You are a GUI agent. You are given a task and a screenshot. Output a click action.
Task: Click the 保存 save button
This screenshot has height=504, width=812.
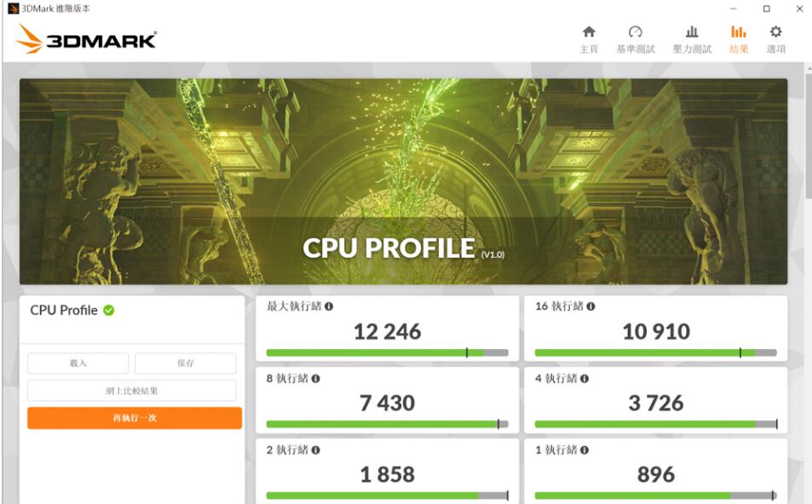(x=187, y=363)
